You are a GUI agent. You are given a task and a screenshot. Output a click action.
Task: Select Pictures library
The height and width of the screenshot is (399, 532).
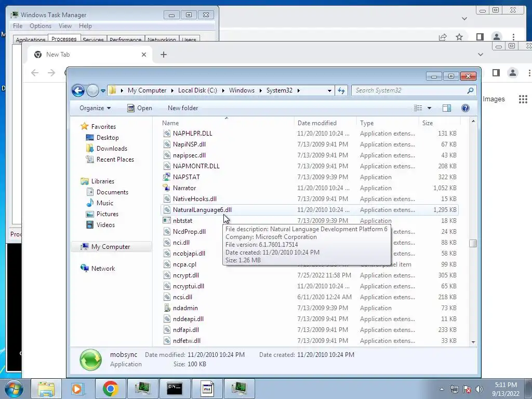click(x=107, y=214)
